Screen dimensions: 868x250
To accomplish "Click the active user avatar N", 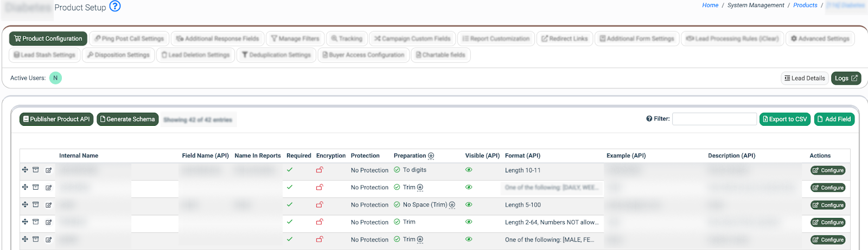I will 55,78.
